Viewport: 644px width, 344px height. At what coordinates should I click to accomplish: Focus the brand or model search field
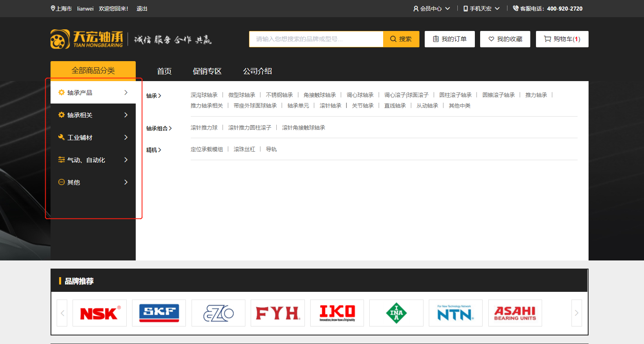click(x=316, y=39)
